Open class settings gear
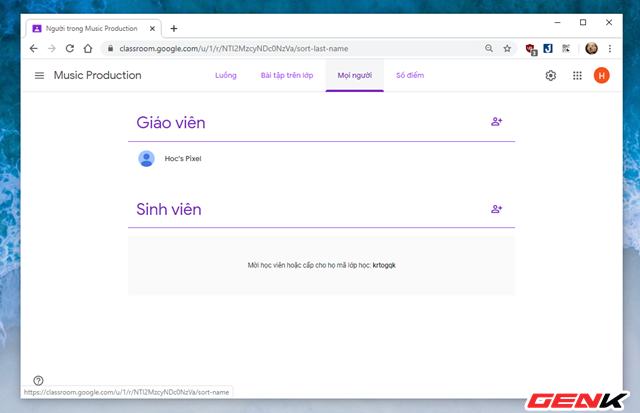This screenshot has height=413, width=640. pyautogui.click(x=551, y=75)
